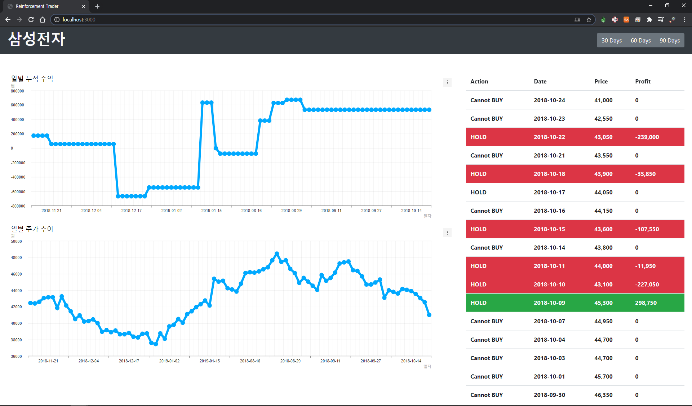692x406 pixels.
Task: Click the translate icon in address bar
Action: pos(577,19)
